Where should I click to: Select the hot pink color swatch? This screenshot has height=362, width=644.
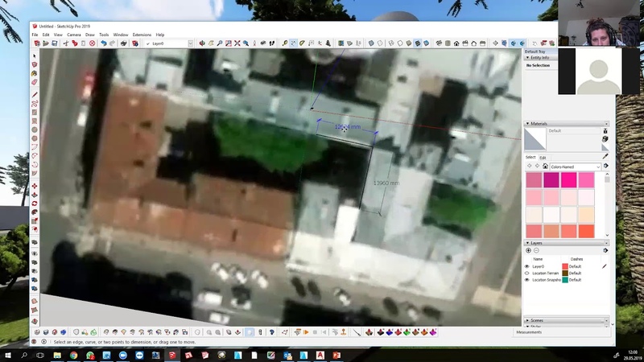point(569,179)
